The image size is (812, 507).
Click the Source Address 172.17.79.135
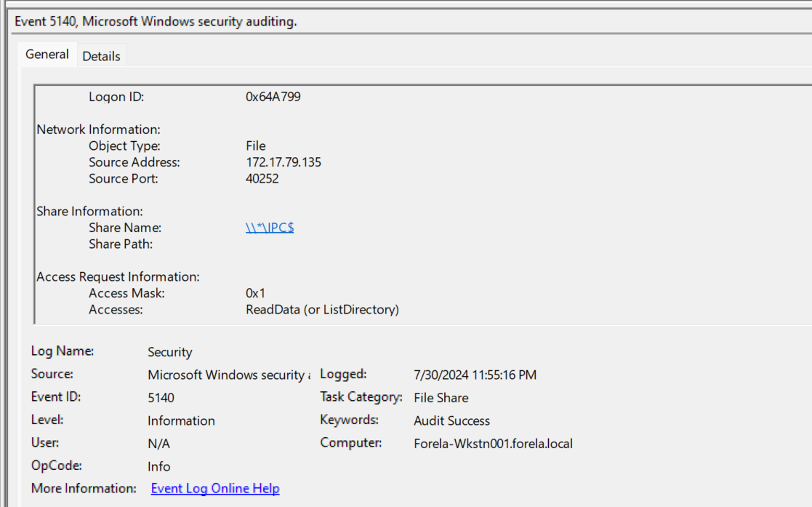click(x=284, y=162)
